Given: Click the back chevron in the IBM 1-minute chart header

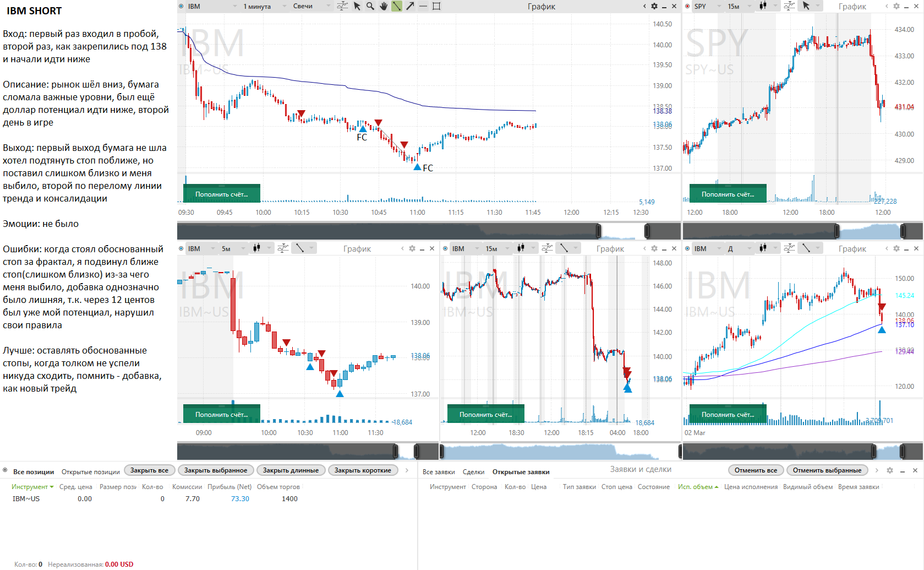Looking at the screenshot, I should (x=644, y=6).
